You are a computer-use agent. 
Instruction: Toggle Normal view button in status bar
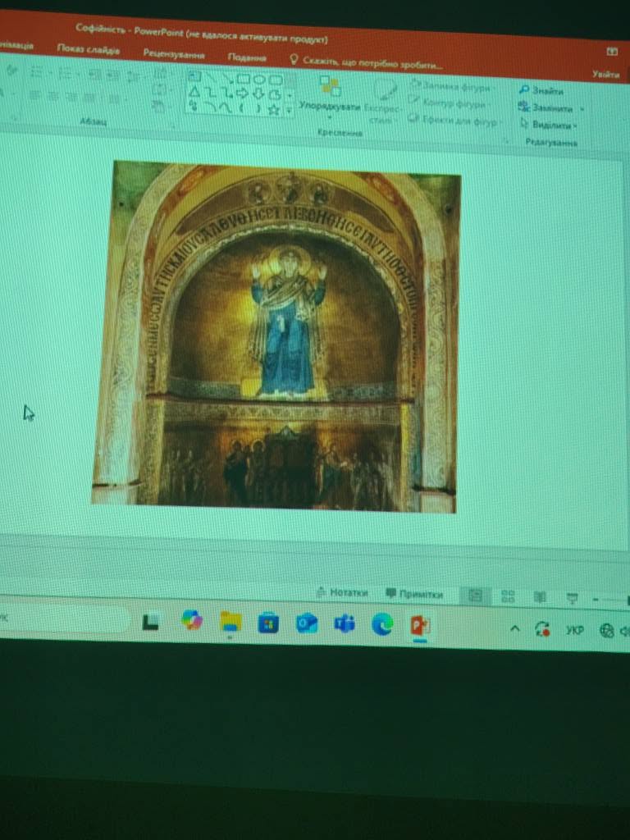pos(475,596)
